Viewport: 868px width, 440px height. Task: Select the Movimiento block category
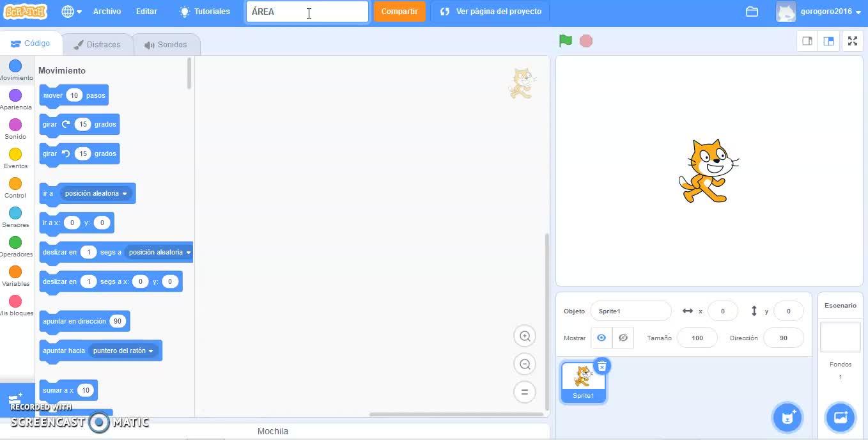coord(15,70)
